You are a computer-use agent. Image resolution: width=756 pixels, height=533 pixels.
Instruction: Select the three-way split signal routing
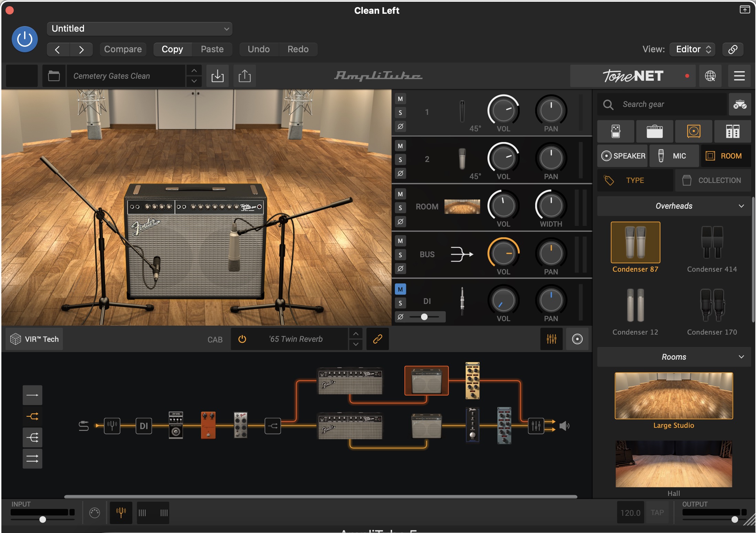pos(32,438)
